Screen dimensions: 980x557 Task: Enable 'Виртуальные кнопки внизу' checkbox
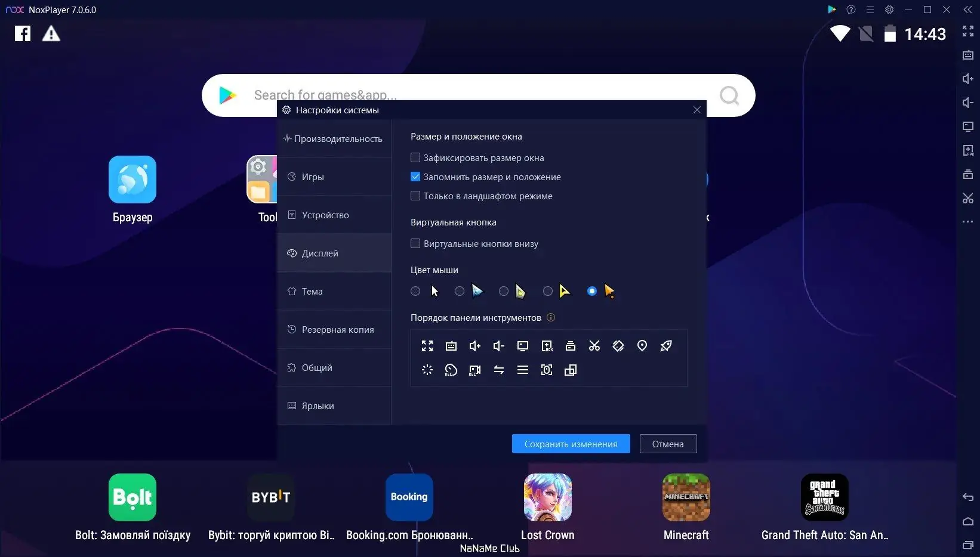coord(415,243)
